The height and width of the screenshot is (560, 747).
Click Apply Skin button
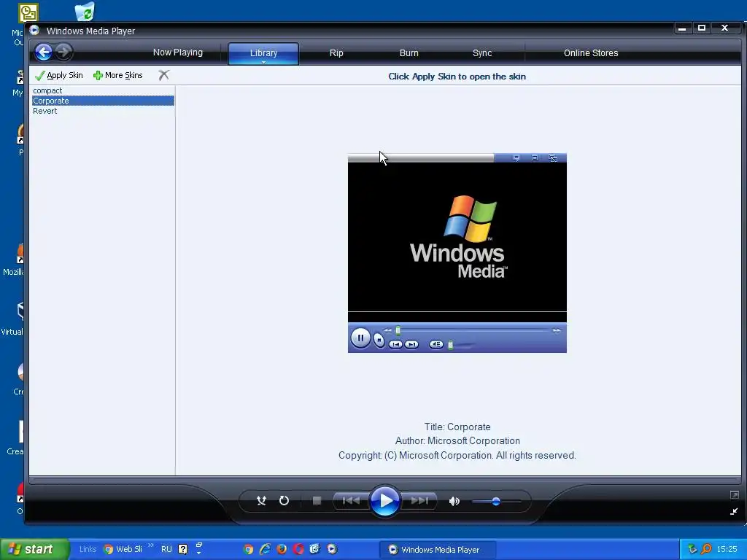[x=58, y=75]
